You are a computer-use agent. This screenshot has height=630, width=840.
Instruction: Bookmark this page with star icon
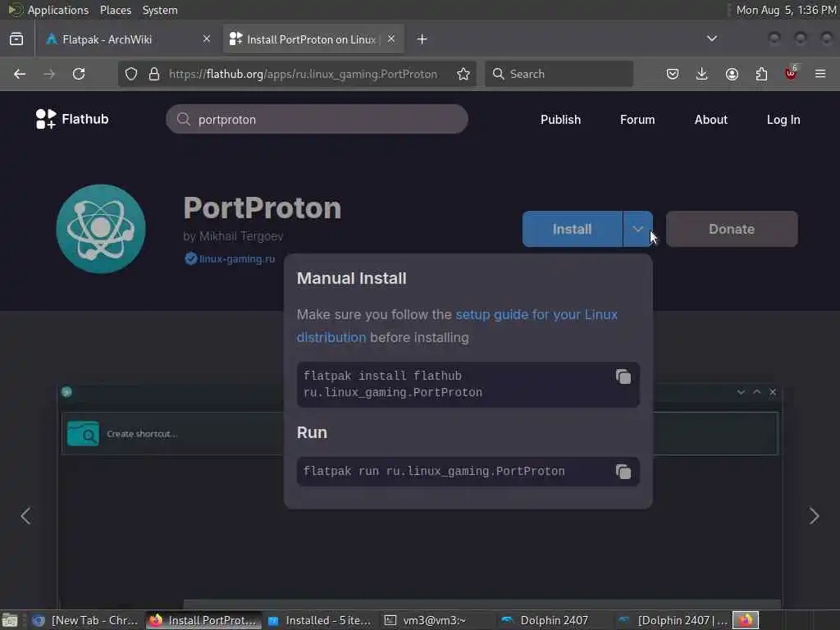tap(463, 74)
